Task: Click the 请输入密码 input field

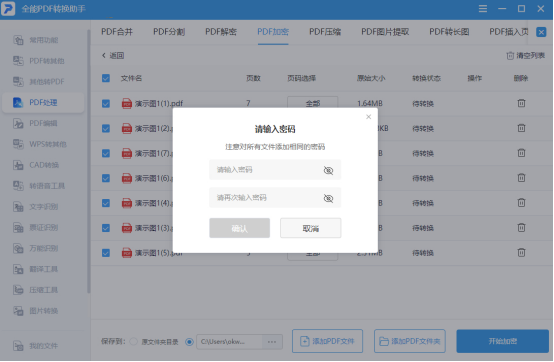Action: (x=275, y=170)
